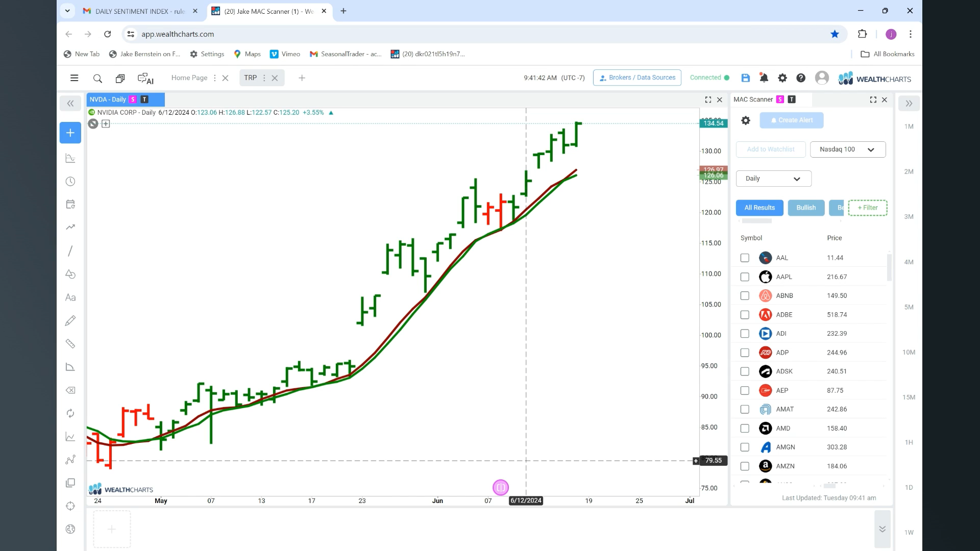Maximize the MAC Scanner panel
Viewport: 980px width, 551px height.
tap(873, 100)
